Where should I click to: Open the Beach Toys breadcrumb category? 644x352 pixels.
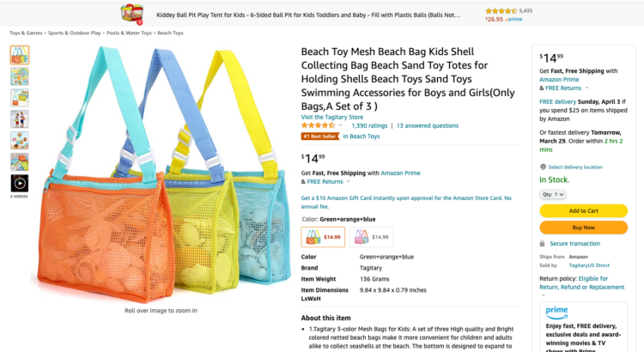click(x=170, y=33)
